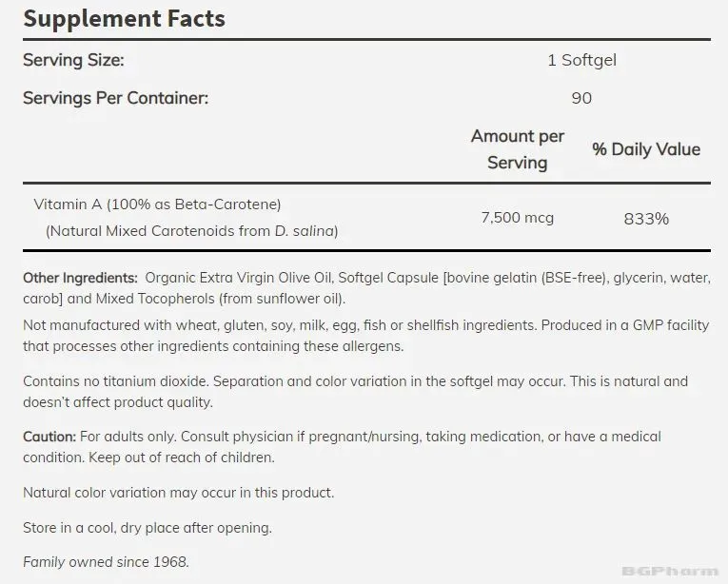728x584 pixels.
Task: Click the 7,500 mcg amount
Action: 518,217
